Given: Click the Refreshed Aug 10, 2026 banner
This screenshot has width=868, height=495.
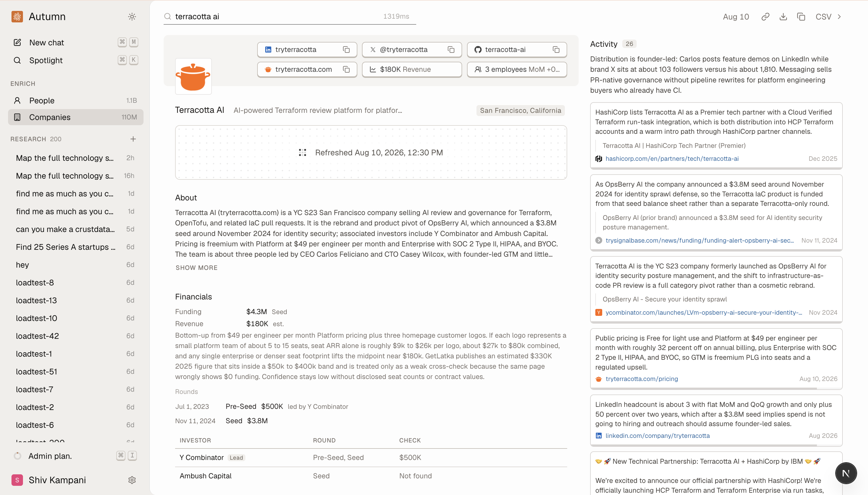Looking at the screenshot, I should [x=371, y=152].
